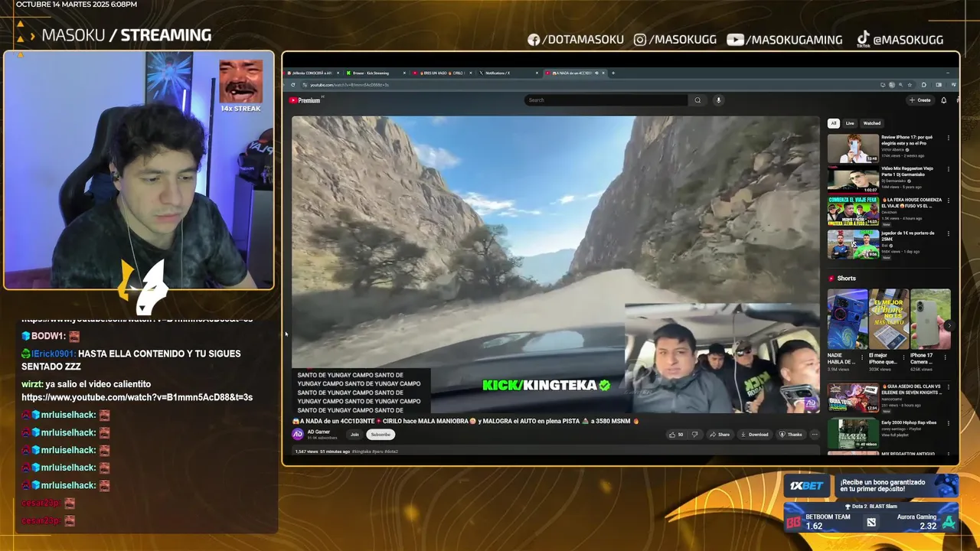
Task: Open options for GUIA ASEDIO DEL CLAN video
Action: pyautogui.click(x=949, y=388)
